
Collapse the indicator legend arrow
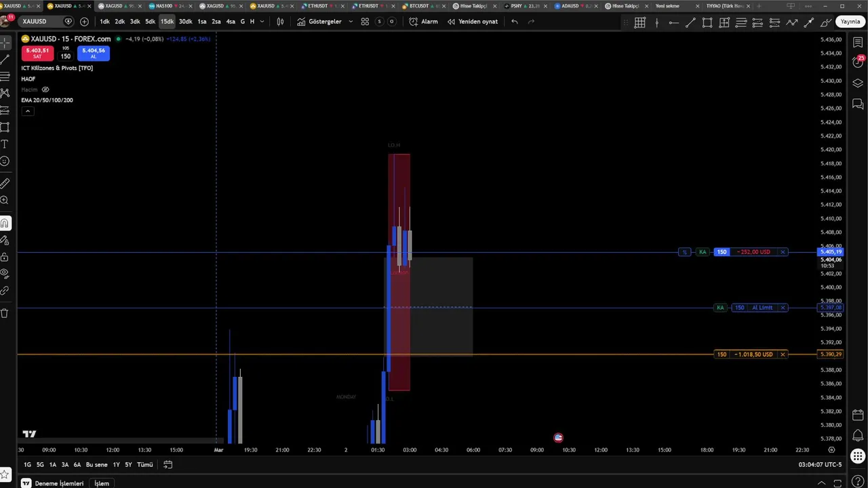pos(27,110)
